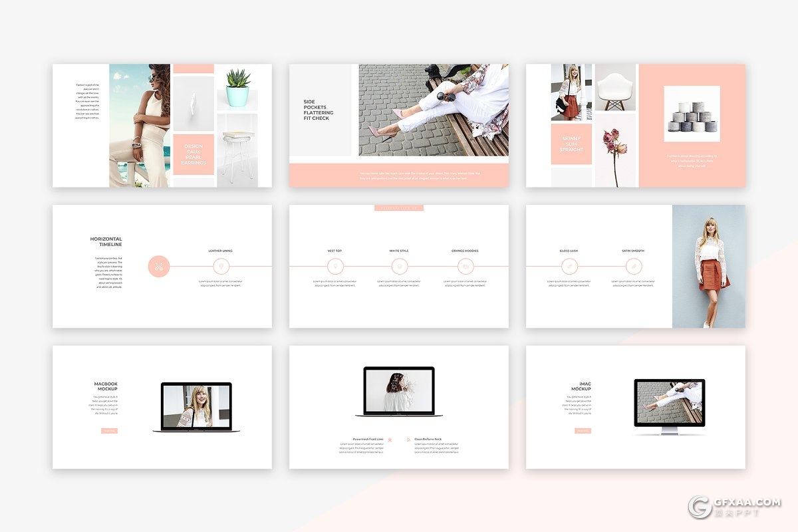The width and height of the screenshot is (798, 532).
Task: Click the small icon beside Powermesh Front Liner
Action: click(x=390, y=440)
